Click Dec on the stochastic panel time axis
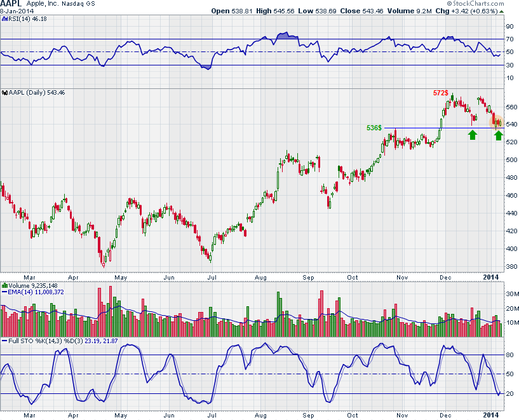Screen dimensions: 519x420 [445, 416]
